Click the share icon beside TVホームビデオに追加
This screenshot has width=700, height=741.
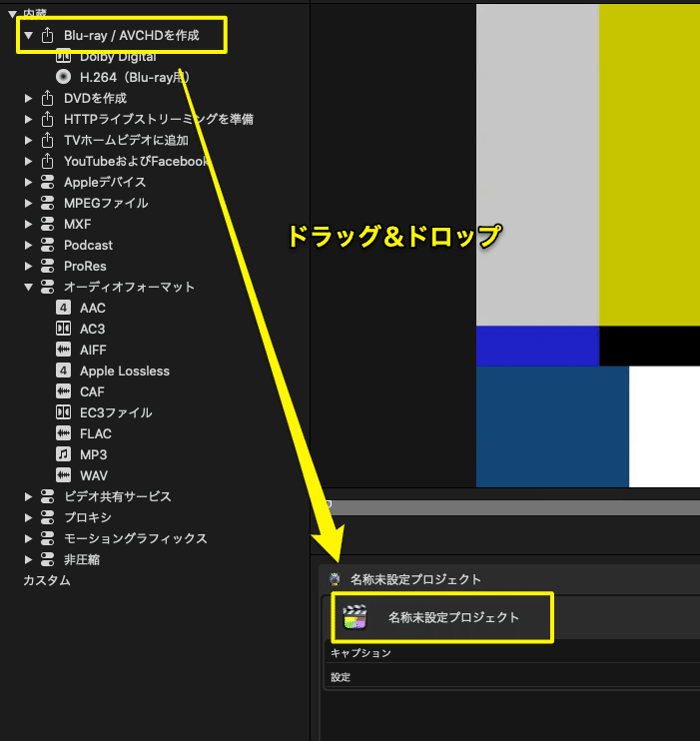coord(47,140)
